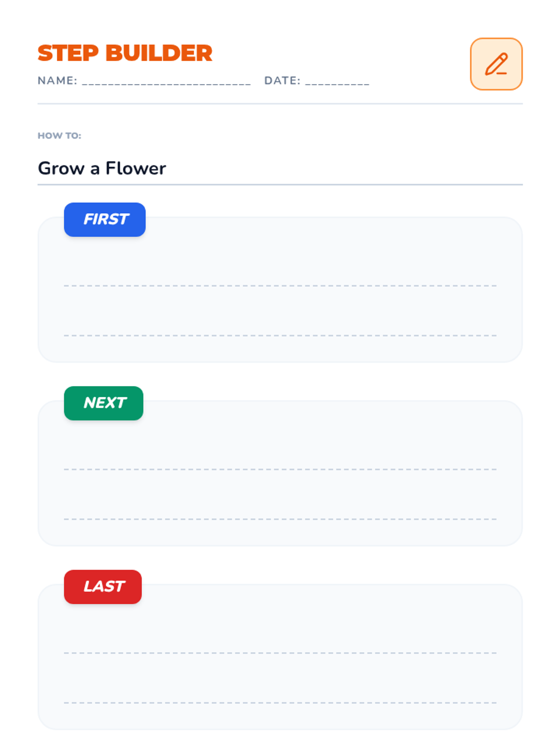The image size is (560, 747).
Task: Click the bottom writing line in NEXT box
Action: [280, 519]
